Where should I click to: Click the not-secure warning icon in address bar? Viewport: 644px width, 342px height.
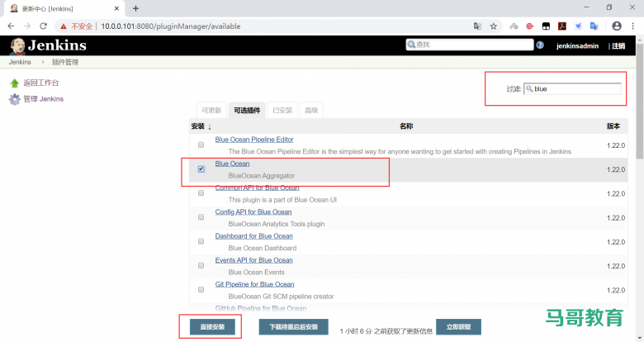pos(64,26)
